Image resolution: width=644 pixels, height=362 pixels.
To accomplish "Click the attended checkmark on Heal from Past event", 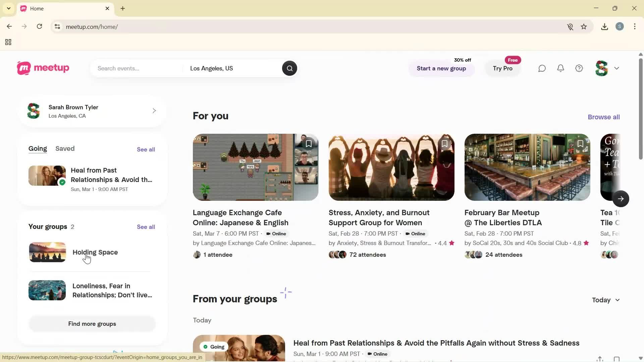I will (x=62, y=182).
